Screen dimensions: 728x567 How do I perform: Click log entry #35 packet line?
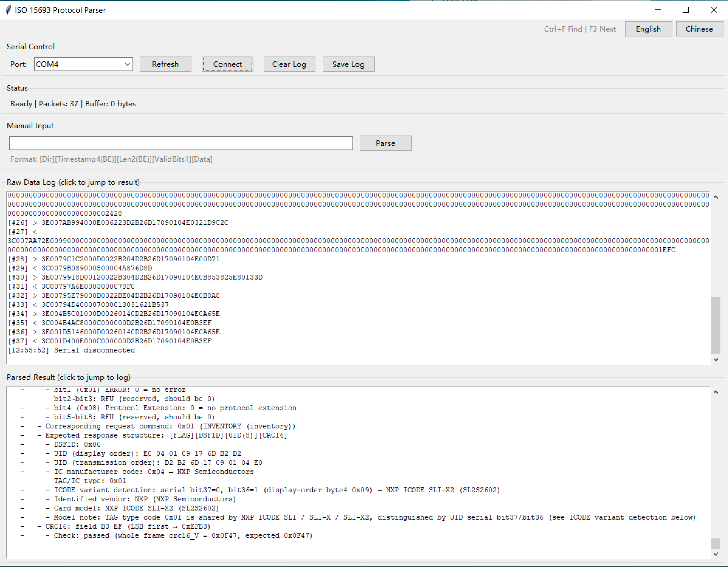(x=110, y=323)
